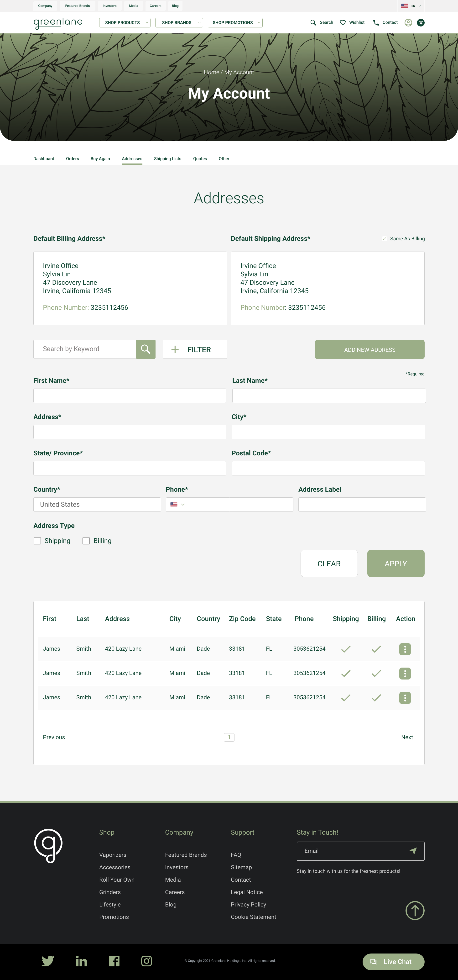Open the Vaporizers footer link
The height and width of the screenshot is (980, 458).
[113, 855]
